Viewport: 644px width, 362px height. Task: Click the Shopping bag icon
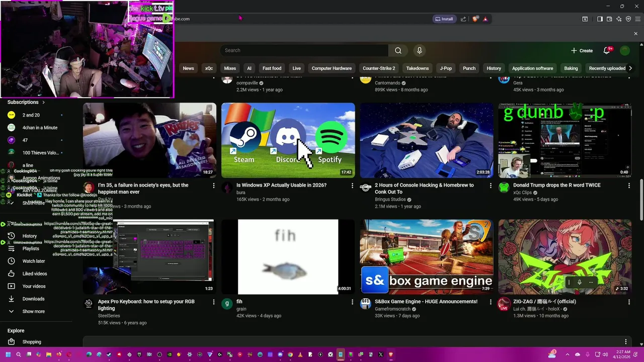point(11,342)
